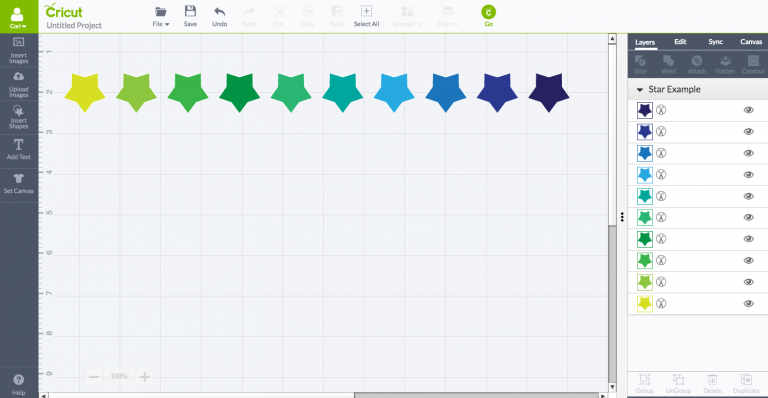The height and width of the screenshot is (398, 768).
Task: Open the Insert Shapes tool
Action: click(19, 117)
